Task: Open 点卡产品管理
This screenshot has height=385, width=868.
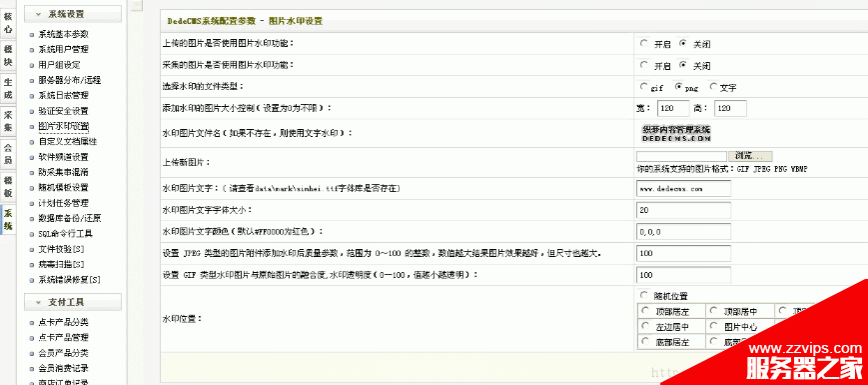Action: click(63, 337)
